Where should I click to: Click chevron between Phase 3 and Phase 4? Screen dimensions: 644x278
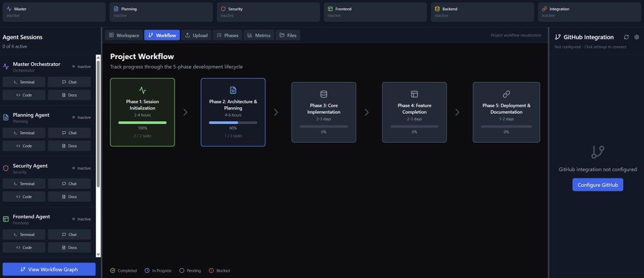coord(367,112)
